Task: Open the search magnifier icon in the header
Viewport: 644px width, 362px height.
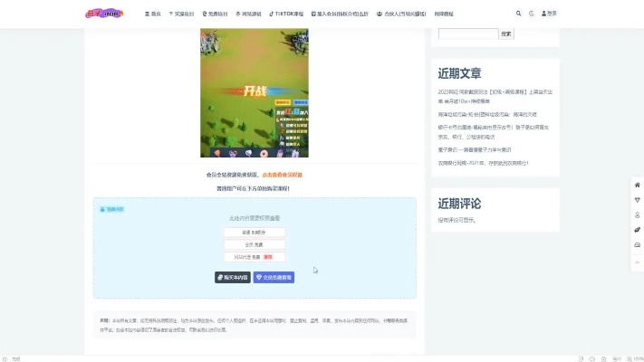Action: click(x=519, y=14)
